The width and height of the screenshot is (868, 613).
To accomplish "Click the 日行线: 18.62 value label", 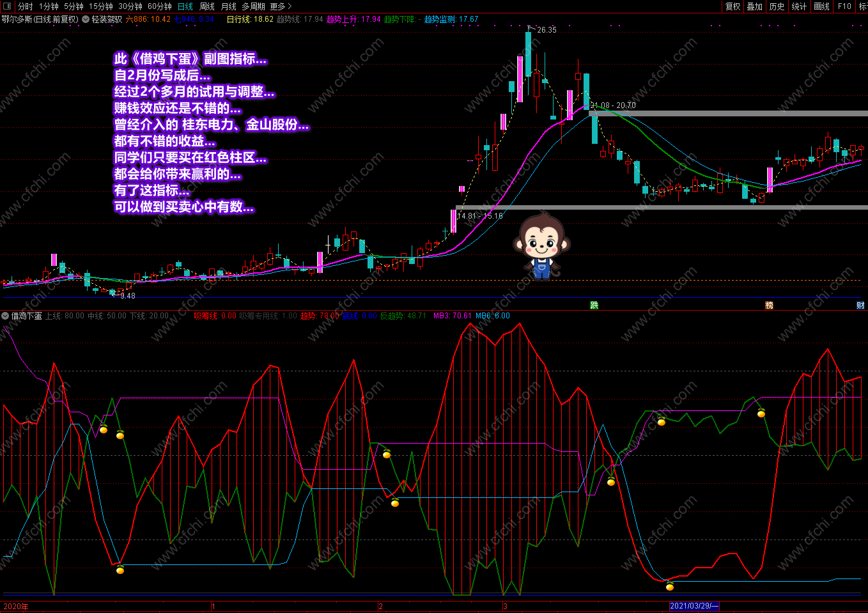I will point(250,19).
